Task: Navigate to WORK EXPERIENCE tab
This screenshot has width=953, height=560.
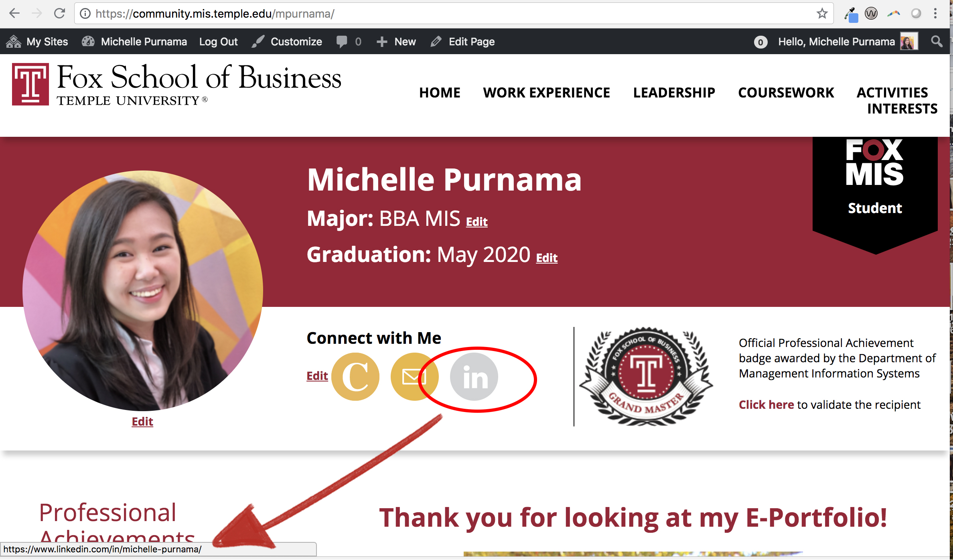Action: (546, 93)
